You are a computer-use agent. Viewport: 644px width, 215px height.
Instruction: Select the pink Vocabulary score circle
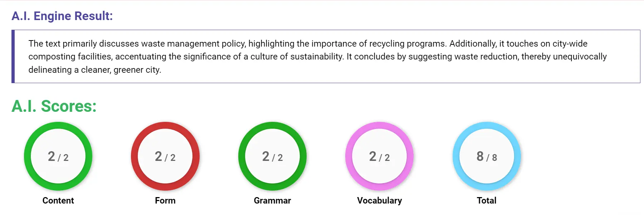(x=379, y=157)
